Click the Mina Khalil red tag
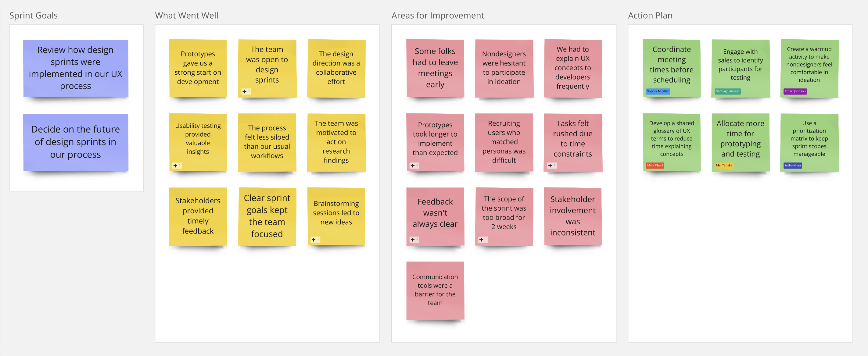Image resolution: width=868 pixels, height=356 pixels. tap(655, 166)
